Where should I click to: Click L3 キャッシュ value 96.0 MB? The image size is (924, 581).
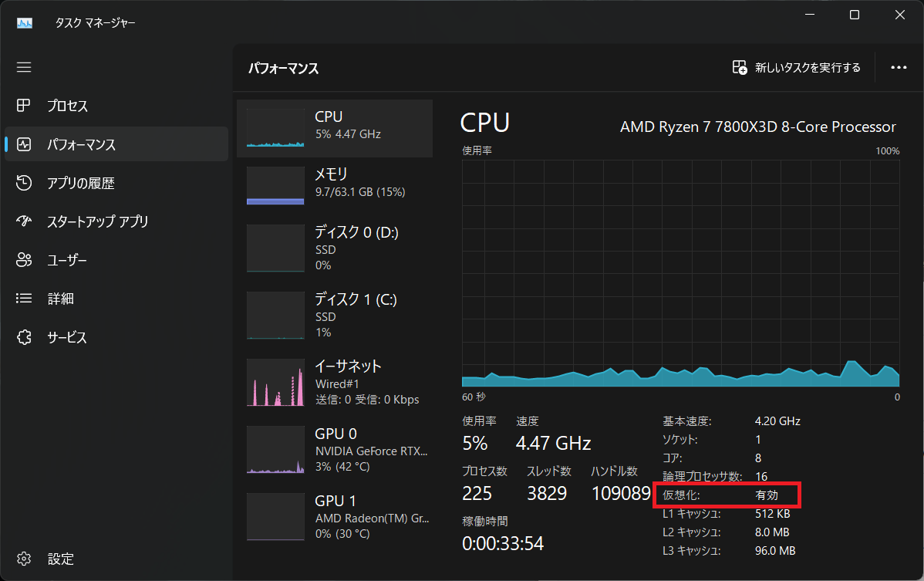click(x=775, y=551)
